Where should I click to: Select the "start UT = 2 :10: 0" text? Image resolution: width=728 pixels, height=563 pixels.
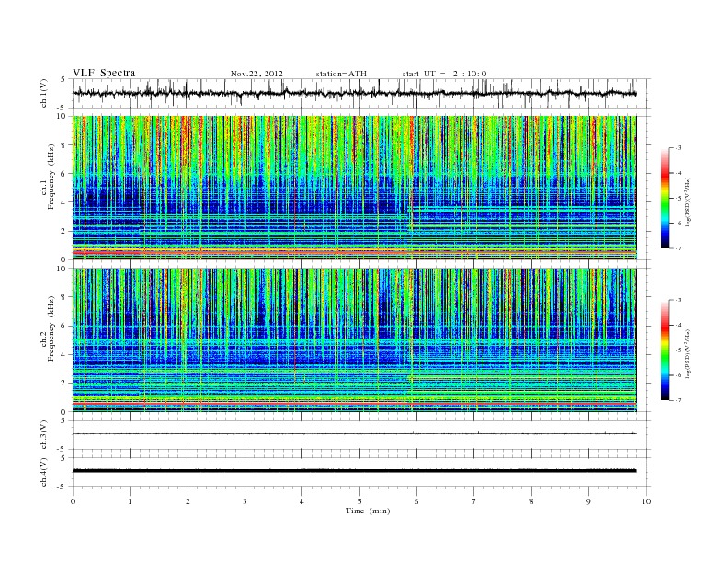click(x=444, y=74)
